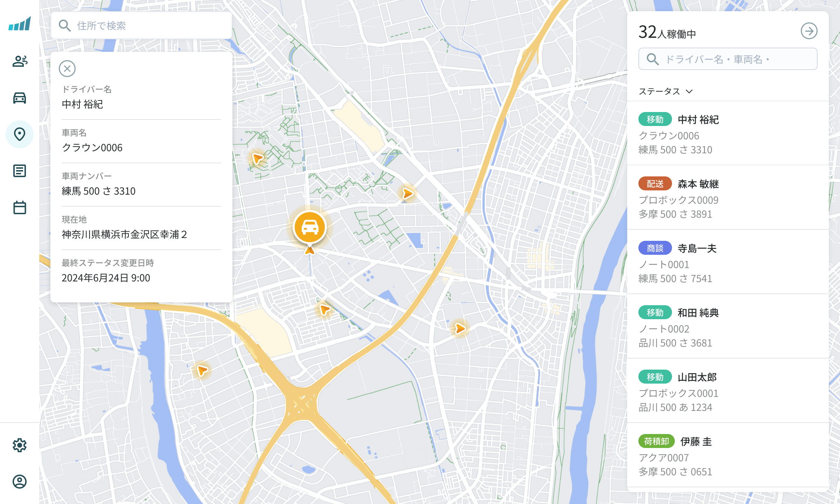840x504 pixels.
Task: Open the drivers sidebar icon
Action: (20, 61)
